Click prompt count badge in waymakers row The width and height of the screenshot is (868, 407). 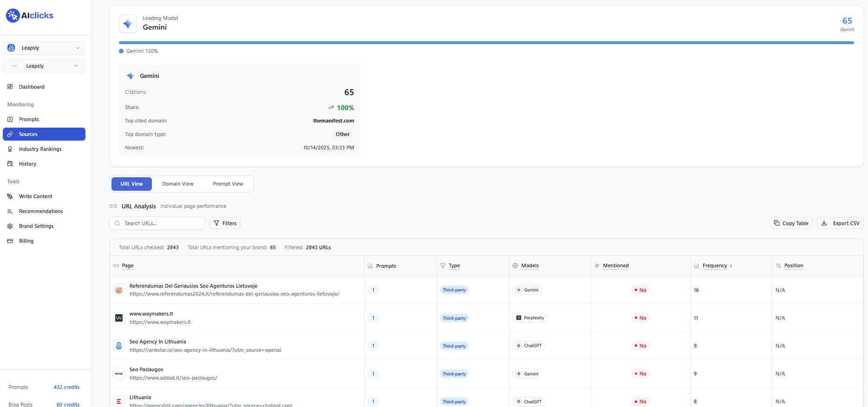tap(373, 318)
